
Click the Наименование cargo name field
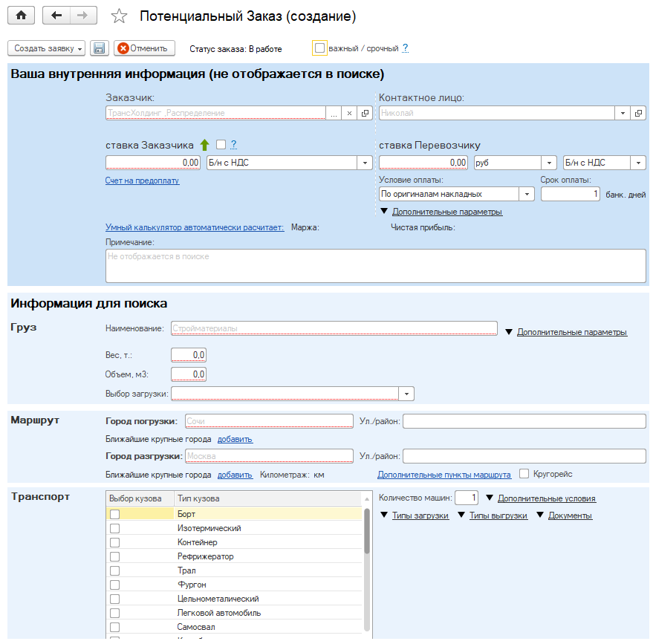tap(334, 328)
